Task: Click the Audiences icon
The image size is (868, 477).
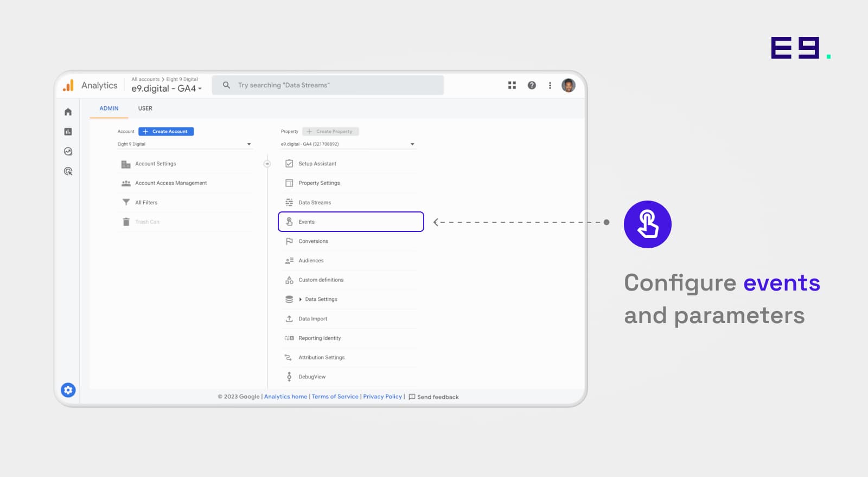Action: click(289, 261)
